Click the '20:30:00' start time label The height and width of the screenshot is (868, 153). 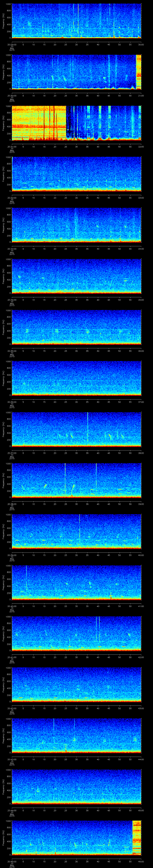coord(12,96)
